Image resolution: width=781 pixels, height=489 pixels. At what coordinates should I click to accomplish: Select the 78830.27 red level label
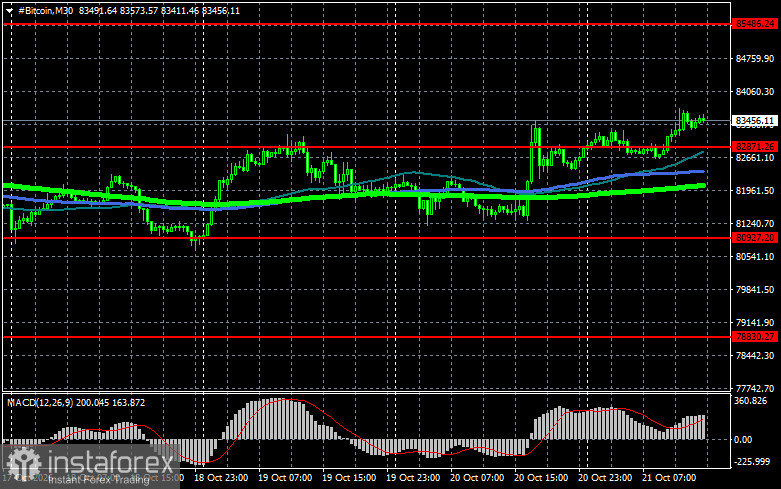click(755, 337)
